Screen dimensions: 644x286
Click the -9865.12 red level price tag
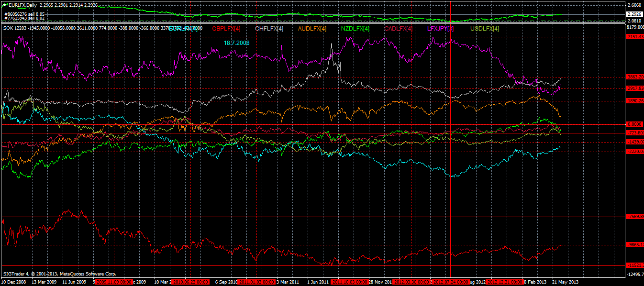pyautogui.click(x=635, y=245)
